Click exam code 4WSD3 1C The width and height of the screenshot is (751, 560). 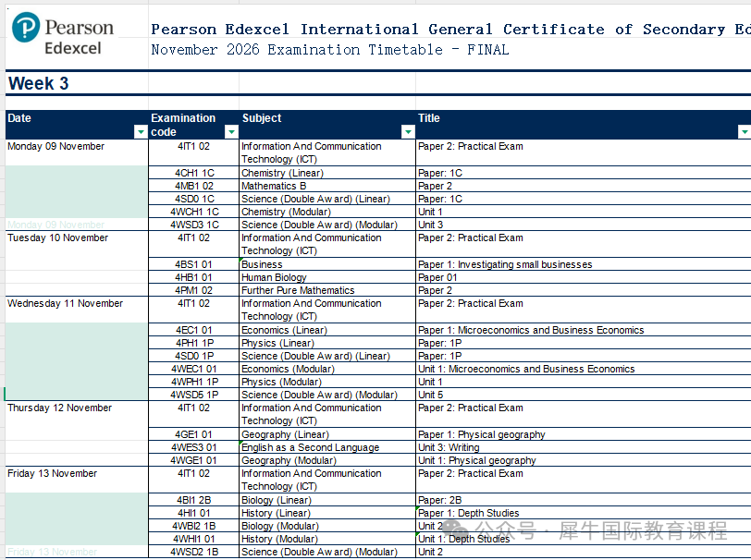pos(194,225)
